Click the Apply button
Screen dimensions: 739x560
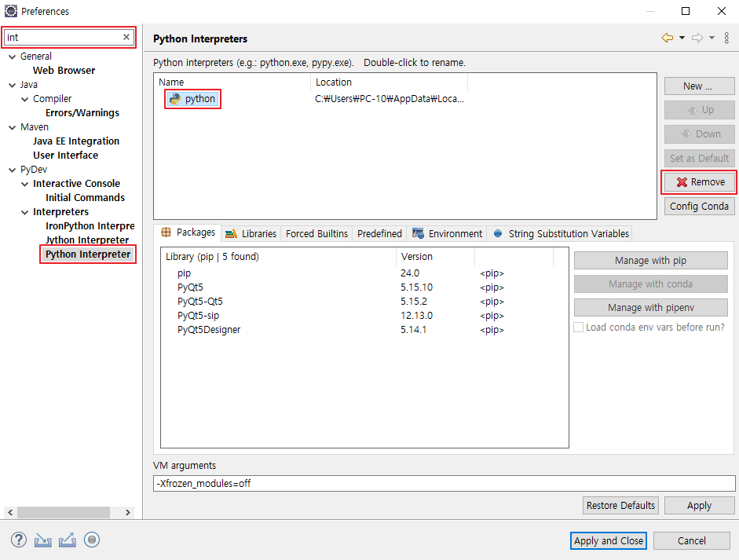699,505
